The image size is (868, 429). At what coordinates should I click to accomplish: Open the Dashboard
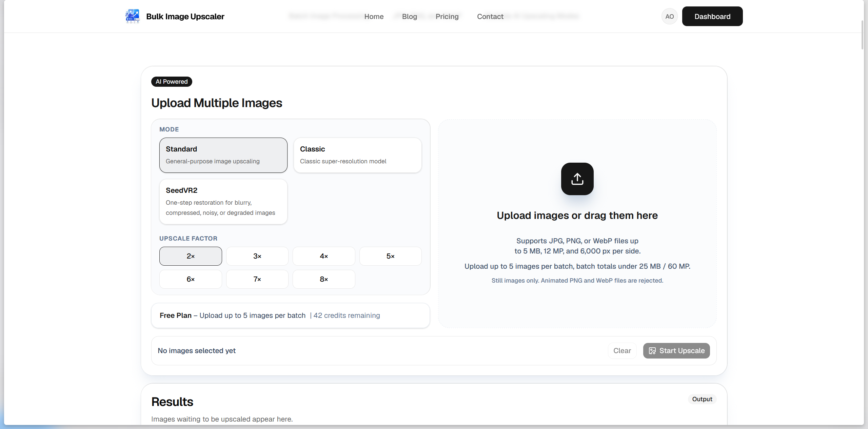(712, 16)
